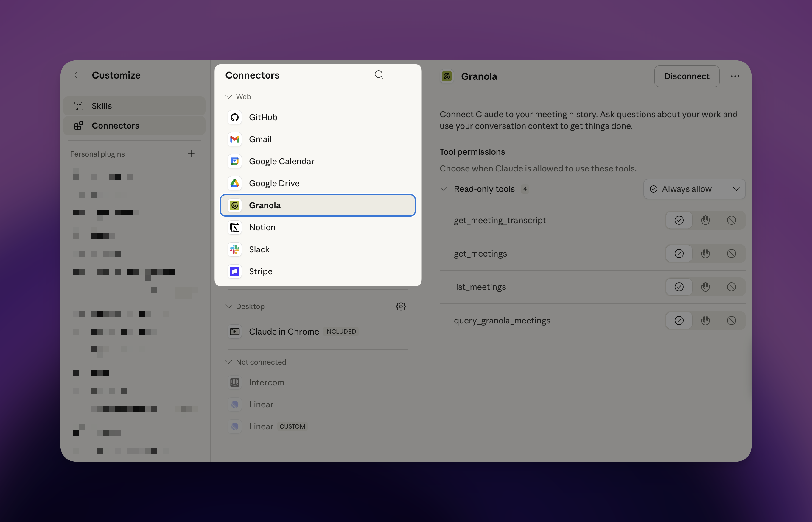Collapse the Web connectors group
812x522 pixels.
[229, 97]
